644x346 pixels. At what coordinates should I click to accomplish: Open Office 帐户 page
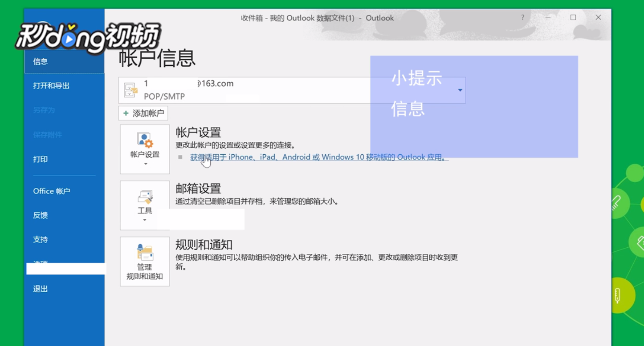coord(52,191)
